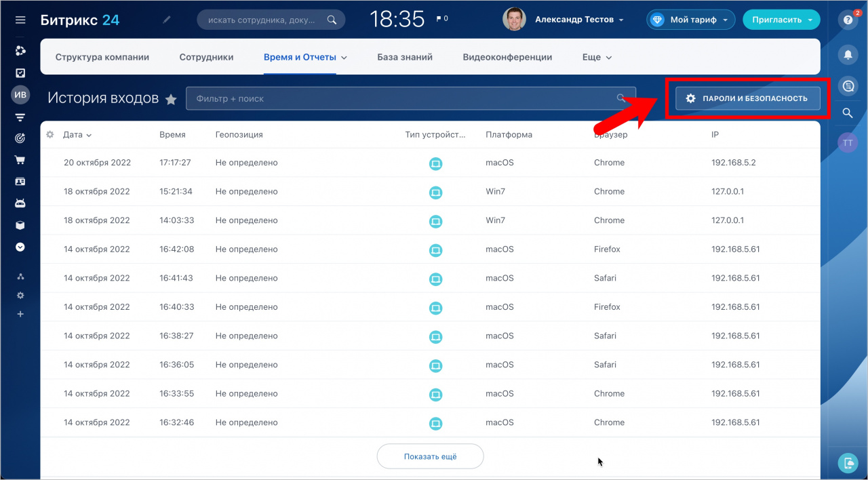The width and height of the screenshot is (868, 480).
Task: Click the help question mark icon
Action: tap(848, 20)
